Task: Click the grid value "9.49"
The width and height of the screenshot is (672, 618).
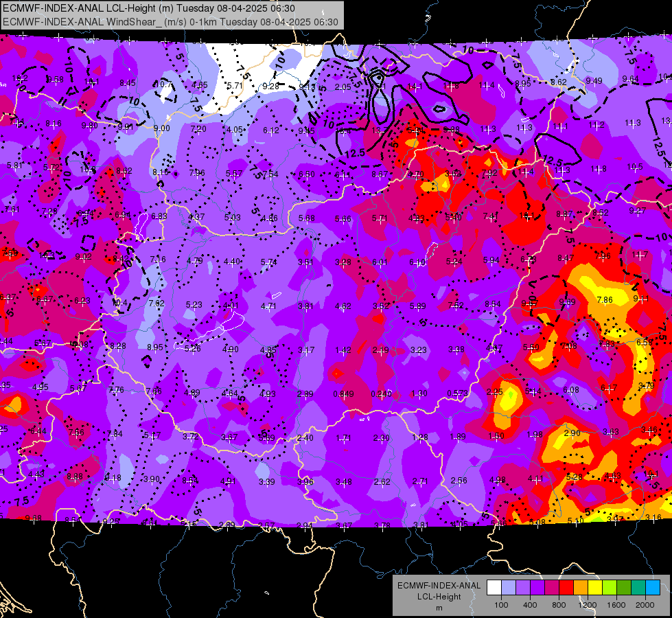Action: 594,80
